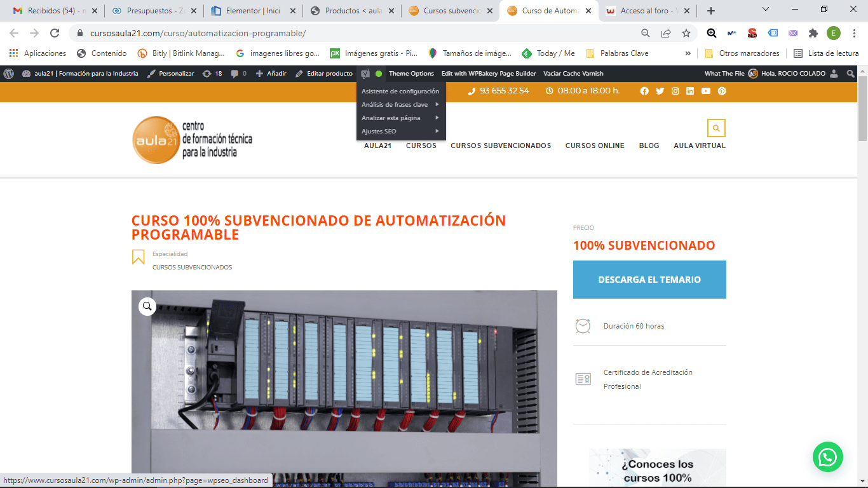Click the SEO extension icon in toolbar
Screen dimensions: 868x488
752,33
